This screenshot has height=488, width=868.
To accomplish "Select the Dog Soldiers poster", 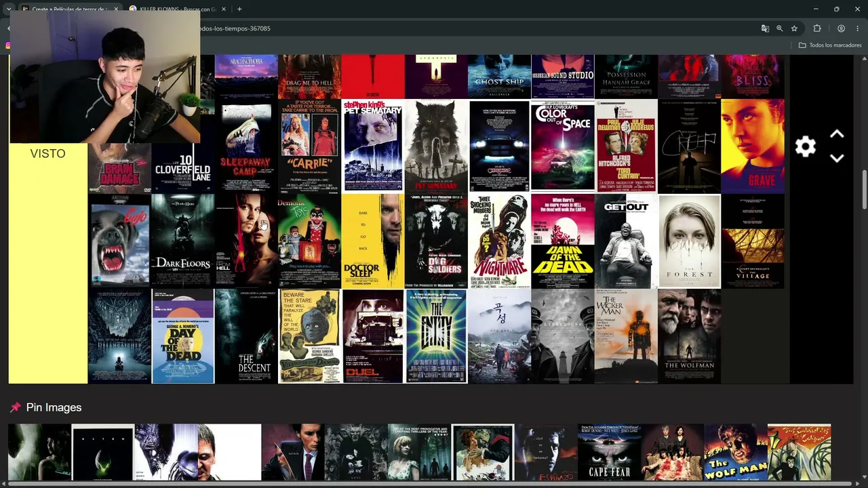I will pyautogui.click(x=436, y=241).
